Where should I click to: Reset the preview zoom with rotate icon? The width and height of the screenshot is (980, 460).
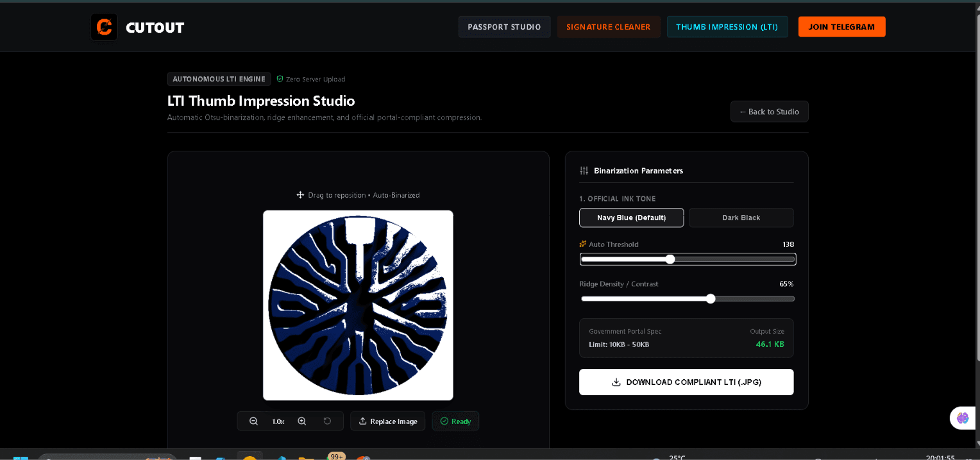[x=327, y=421]
